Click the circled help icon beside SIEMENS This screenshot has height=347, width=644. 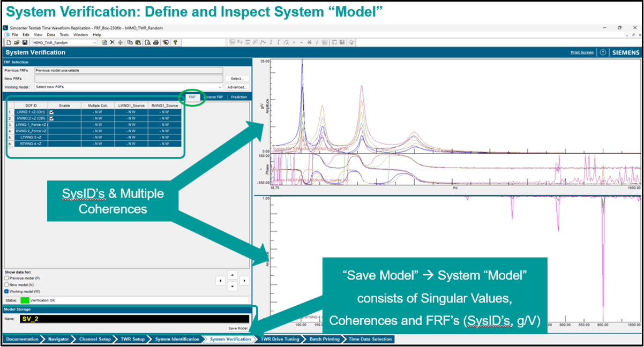(603, 52)
